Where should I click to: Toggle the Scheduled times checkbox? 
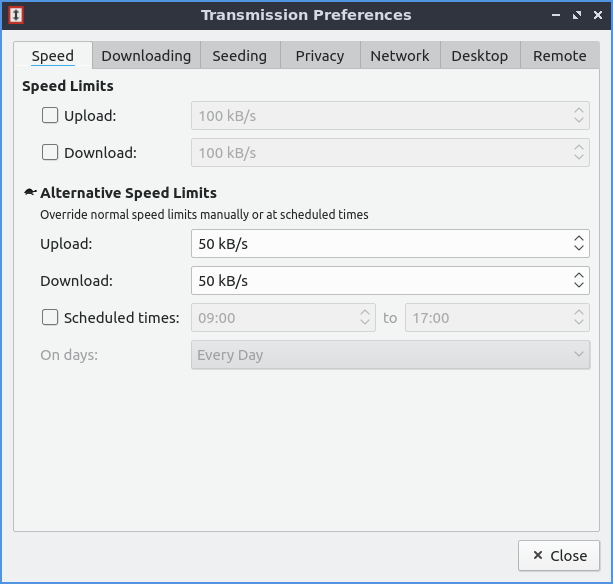(50, 318)
